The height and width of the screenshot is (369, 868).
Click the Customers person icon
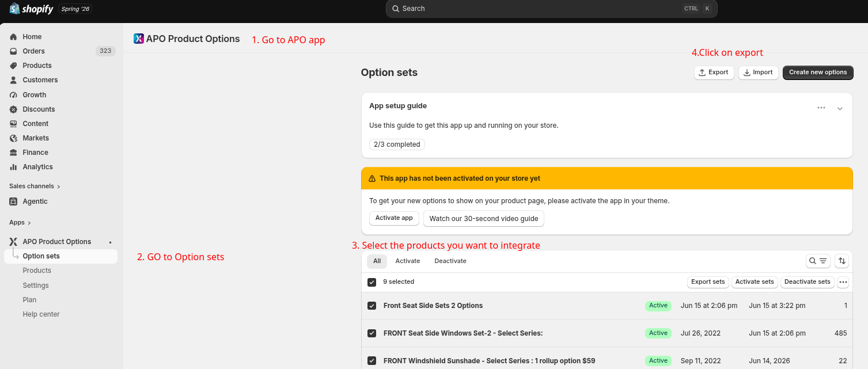pyautogui.click(x=13, y=80)
